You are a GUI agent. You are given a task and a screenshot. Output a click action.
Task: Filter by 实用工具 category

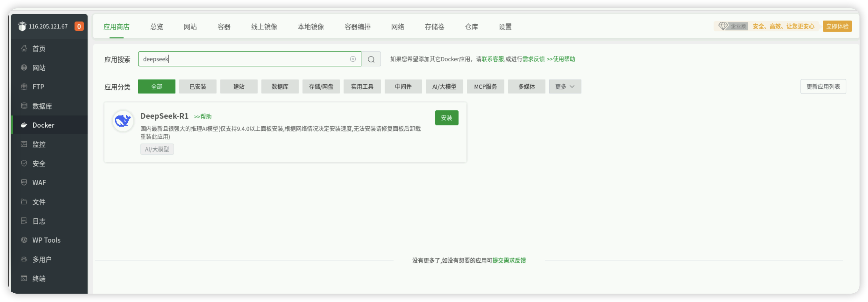[x=362, y=87]
